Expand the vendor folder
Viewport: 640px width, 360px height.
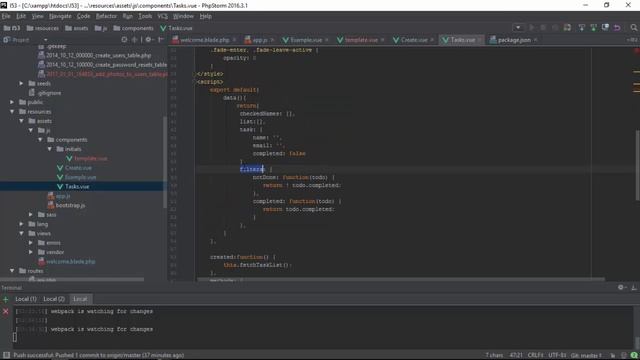click(x=31, y=252)
